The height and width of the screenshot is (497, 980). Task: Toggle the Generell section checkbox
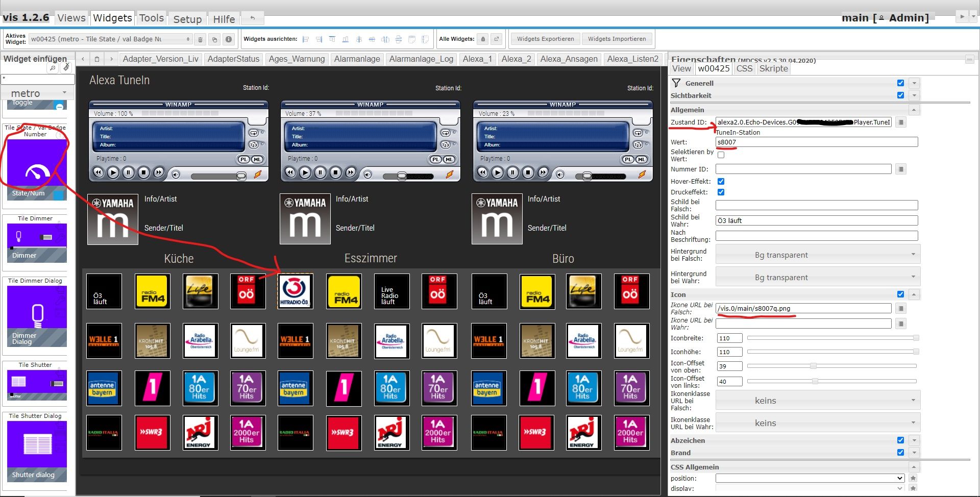tap(900, 83)
